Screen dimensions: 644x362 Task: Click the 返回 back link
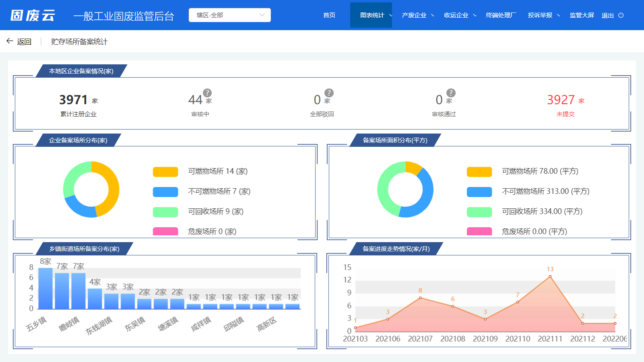(24, 41)
